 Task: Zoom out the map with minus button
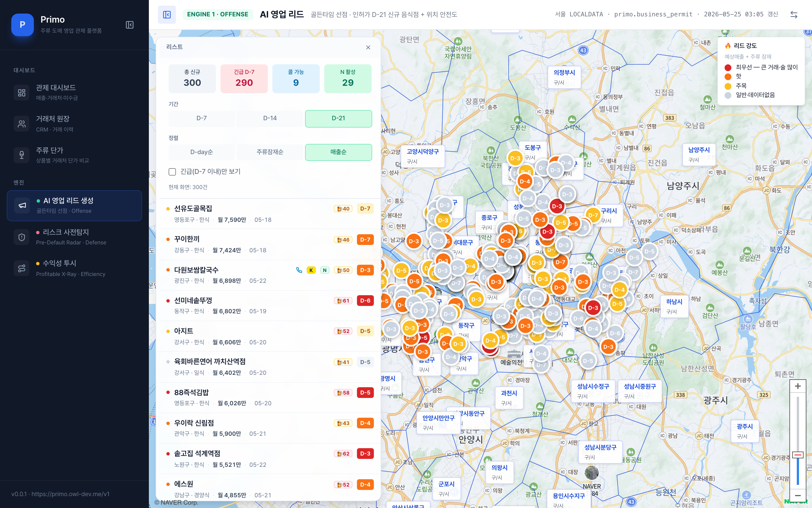[798, 495]
